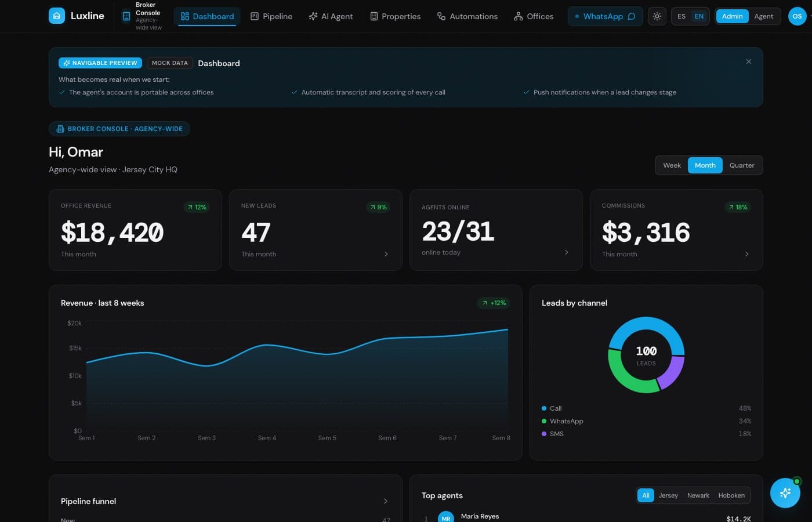Click the leads donut chart center
This screenshot has height=522, width=812.
click(646, 355)
